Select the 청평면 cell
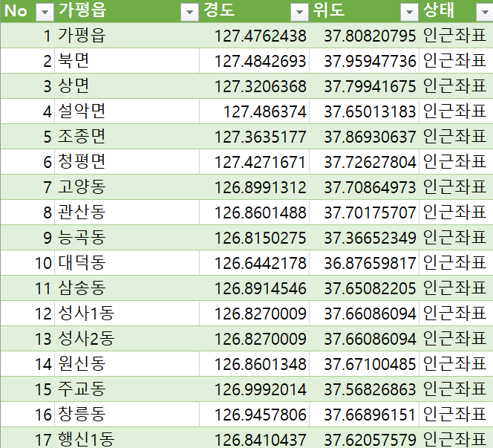The width and height of the screenshot is (493, 448). (127, 162)
